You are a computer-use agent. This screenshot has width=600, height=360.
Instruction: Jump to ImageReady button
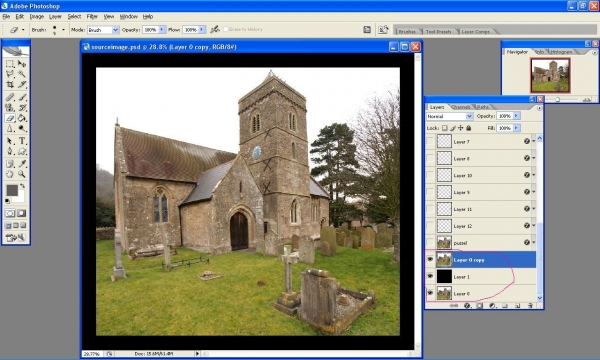pos(15,238)
